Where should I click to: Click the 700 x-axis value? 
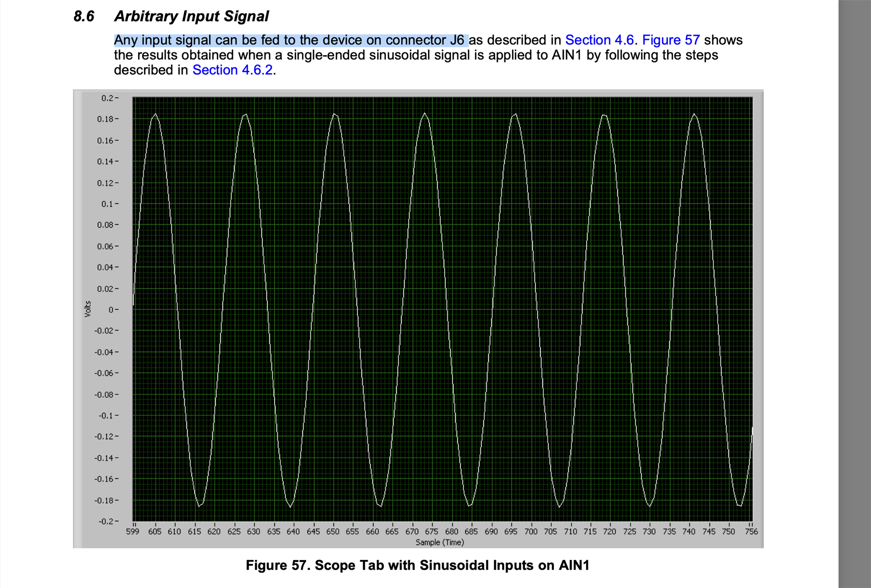coord(531,531)
